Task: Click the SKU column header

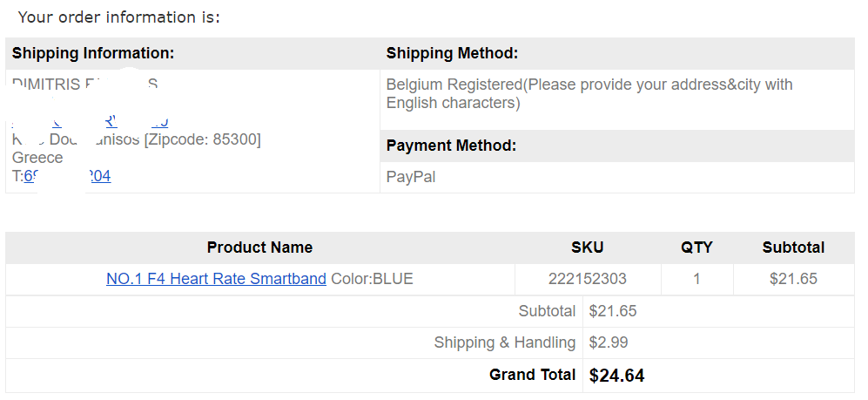Action: click(x=587, y=247)
